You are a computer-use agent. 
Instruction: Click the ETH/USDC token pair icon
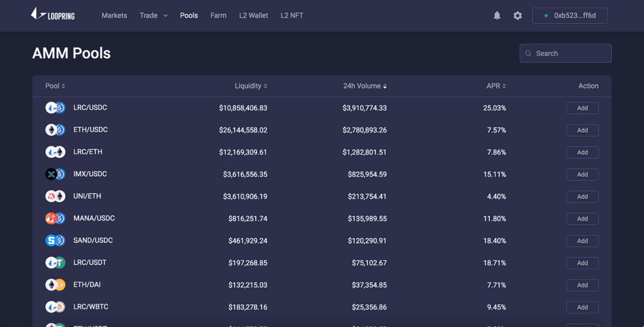(x=55, y=130)
